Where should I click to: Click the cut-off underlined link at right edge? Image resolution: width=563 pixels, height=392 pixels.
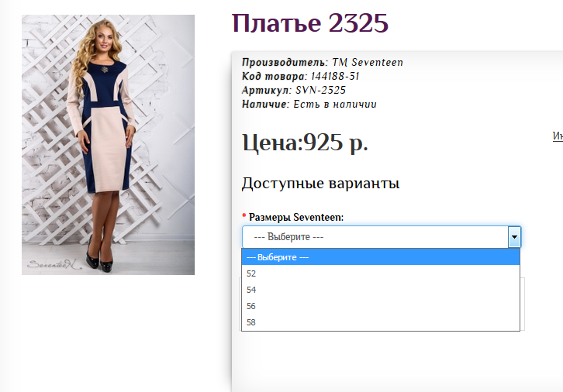click(x=558, y=136)
